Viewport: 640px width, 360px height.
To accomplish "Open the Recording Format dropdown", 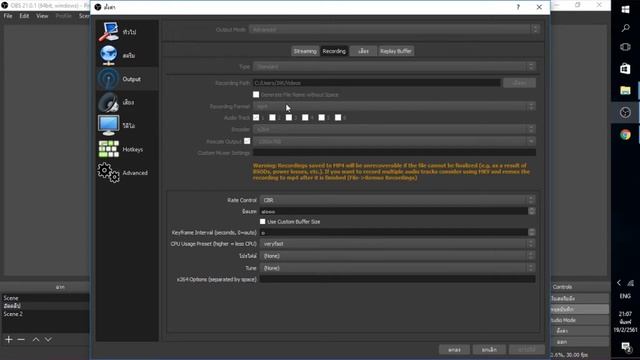I will [x=394, y=106].
